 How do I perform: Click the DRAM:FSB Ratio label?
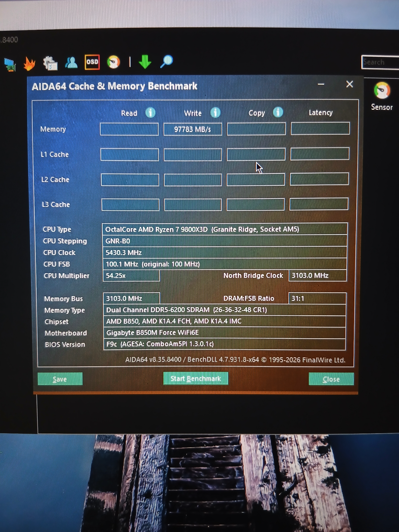(249, 298)
